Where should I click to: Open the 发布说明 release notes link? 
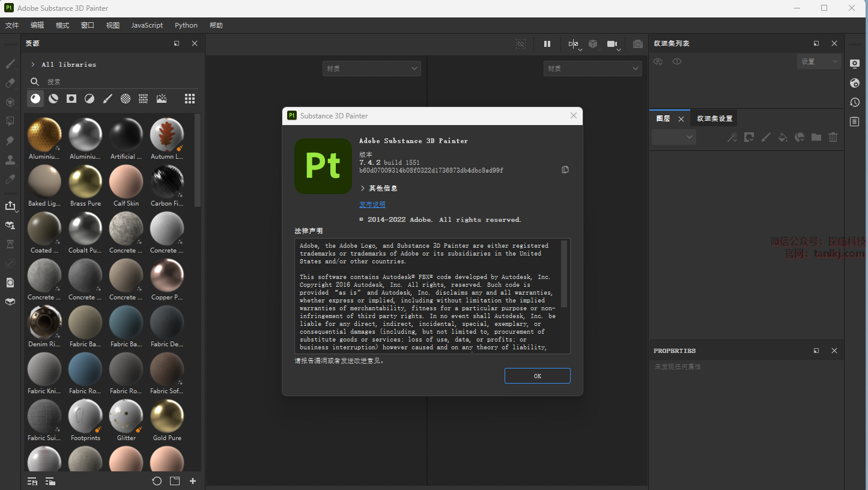(372, 204)
